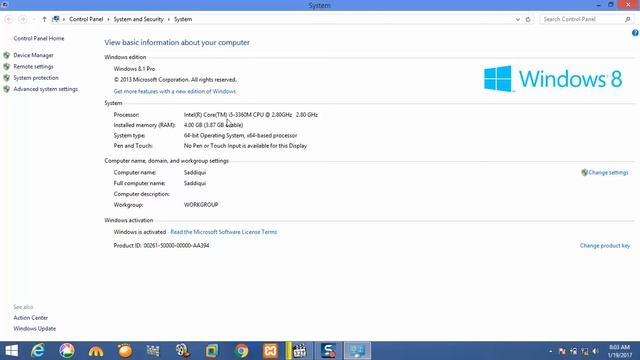Click the No Pen or Touch Input text
The image size is (640, 360).
245,146
